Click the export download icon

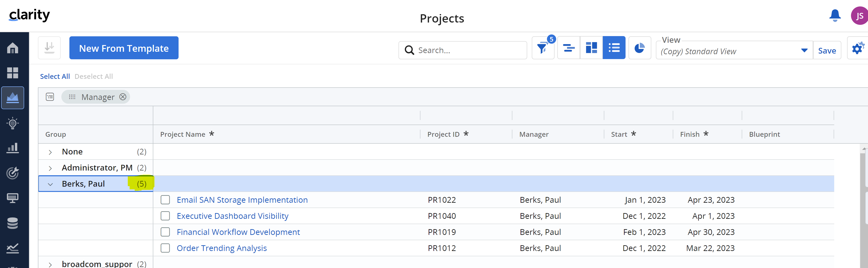tap(50, 48)
